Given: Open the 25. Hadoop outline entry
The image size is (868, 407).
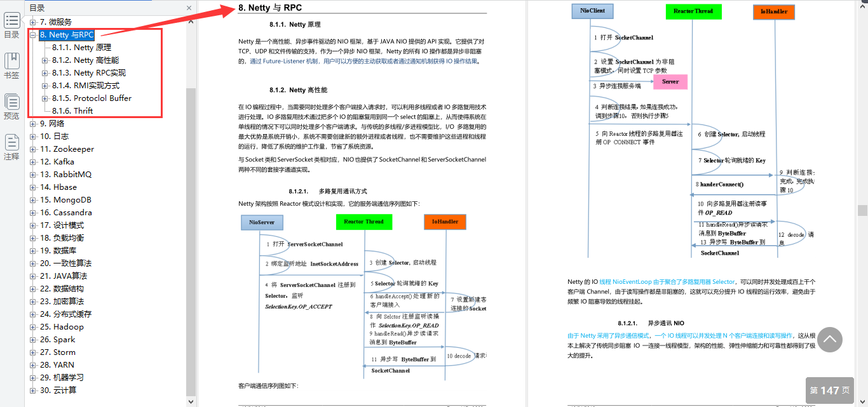Looking at the screenshot, I should 62,327.
